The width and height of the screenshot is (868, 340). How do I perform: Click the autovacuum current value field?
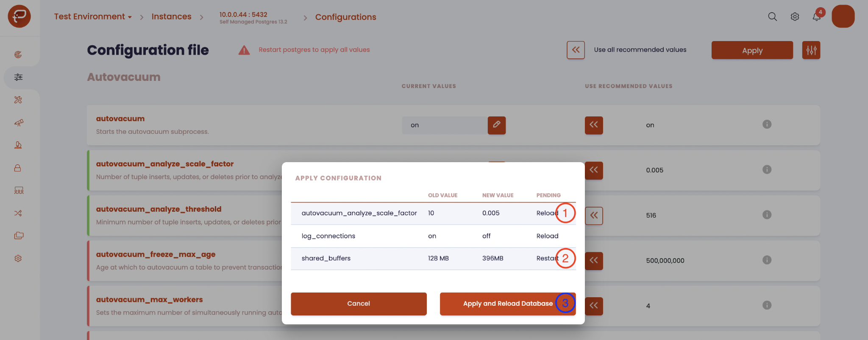445,125
